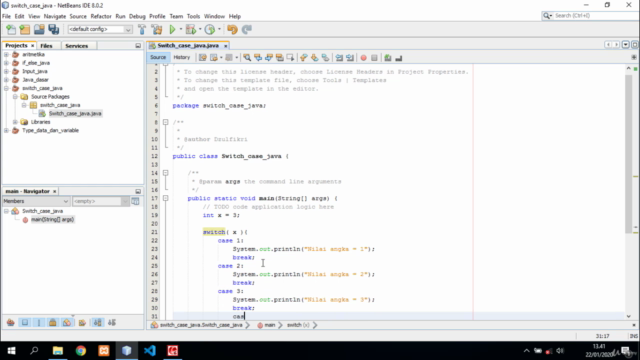The image size is (640, 360).
Task: Click Clean and Build Project icon
Action: coord(157,29)
